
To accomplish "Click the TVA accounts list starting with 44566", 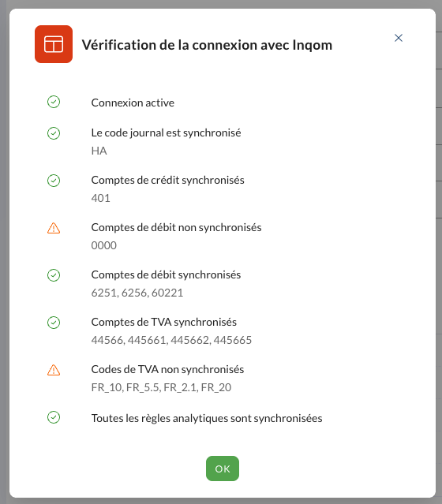I will 171,340.
